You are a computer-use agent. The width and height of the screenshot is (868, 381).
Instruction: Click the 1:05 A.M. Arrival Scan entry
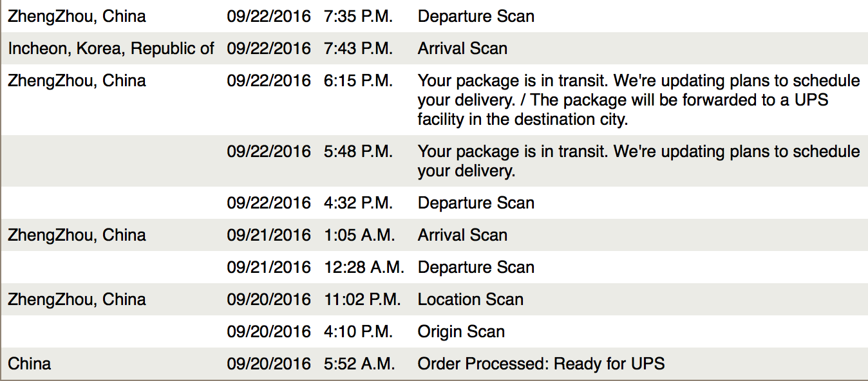(x=462, y=236)
